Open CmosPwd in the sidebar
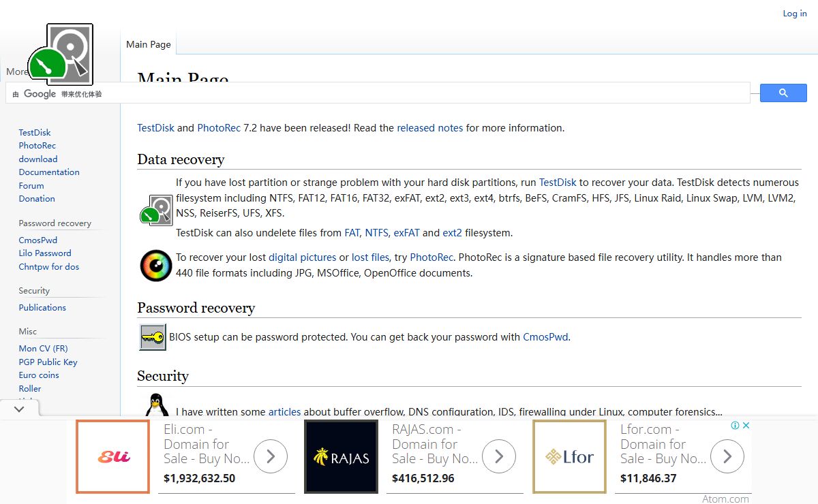This screenshot has width=818, height=504. point(38,240)
